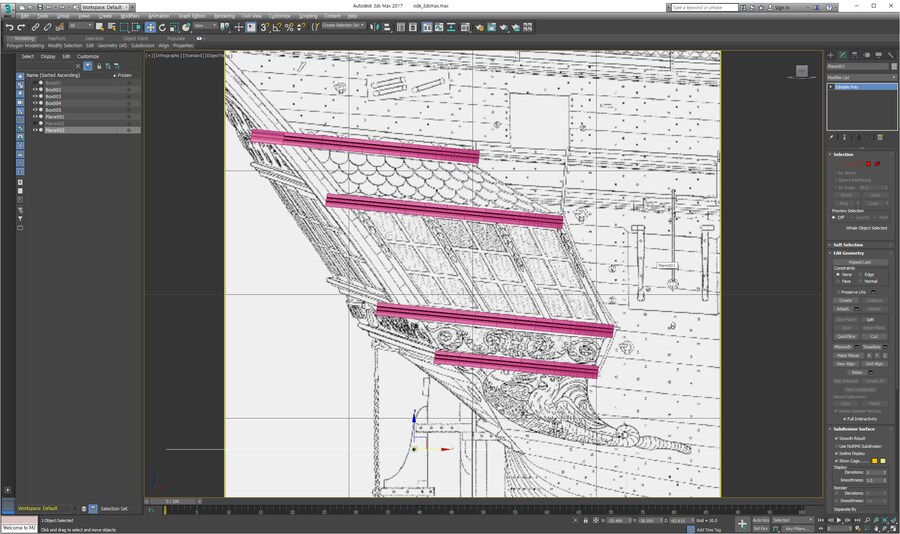Open the Create panel plus icon
This screenshot has width=900, height=534.
(x=830, y=55)
